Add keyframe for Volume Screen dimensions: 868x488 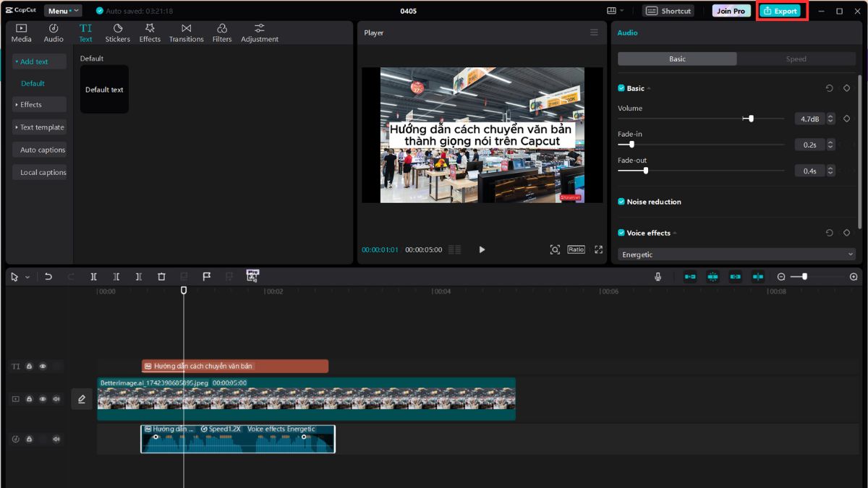[x=846, y=119]
